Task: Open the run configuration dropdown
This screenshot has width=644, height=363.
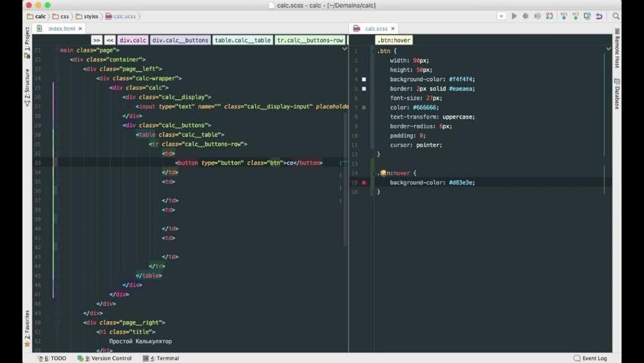Action: coord(502,16)
